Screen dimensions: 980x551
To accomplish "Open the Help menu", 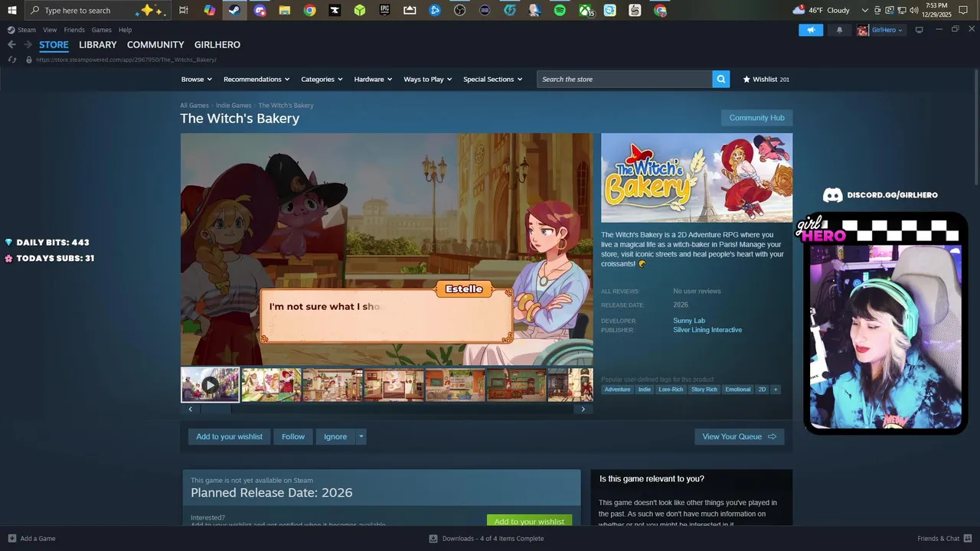I will tap(125, 30).
